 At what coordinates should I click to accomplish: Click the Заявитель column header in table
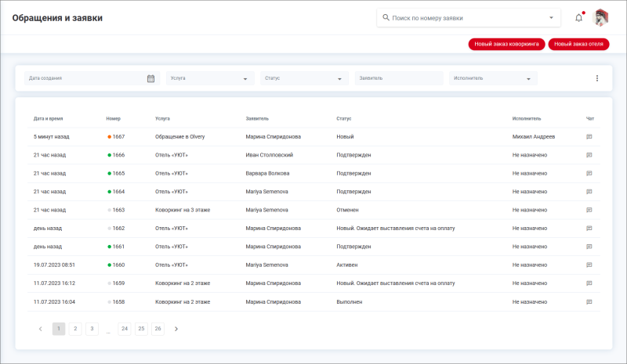pyautogui.click(x=257, y=119)
